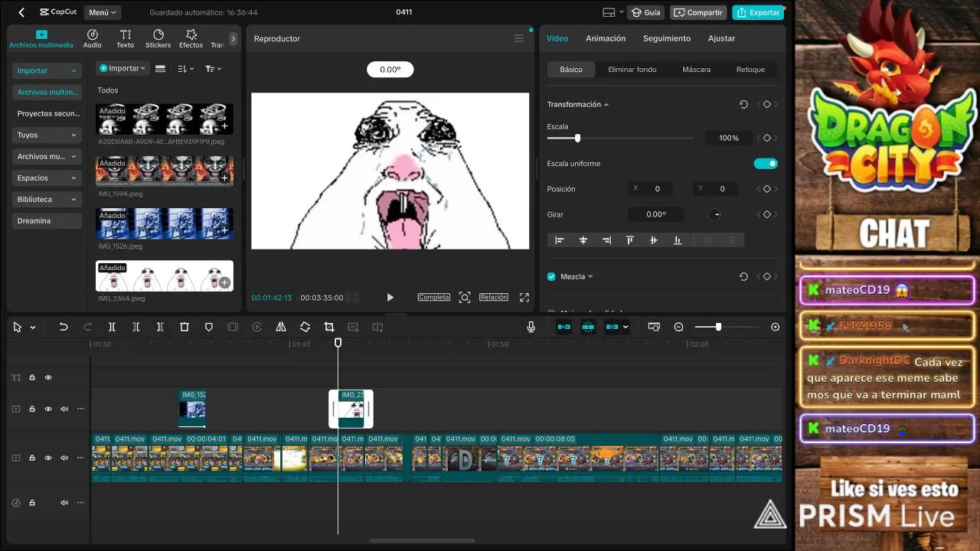Delete the selected clip with trash icon
The width and height of the screenshot is (980, 551).
pyautogui.click(x=185, y=327)
